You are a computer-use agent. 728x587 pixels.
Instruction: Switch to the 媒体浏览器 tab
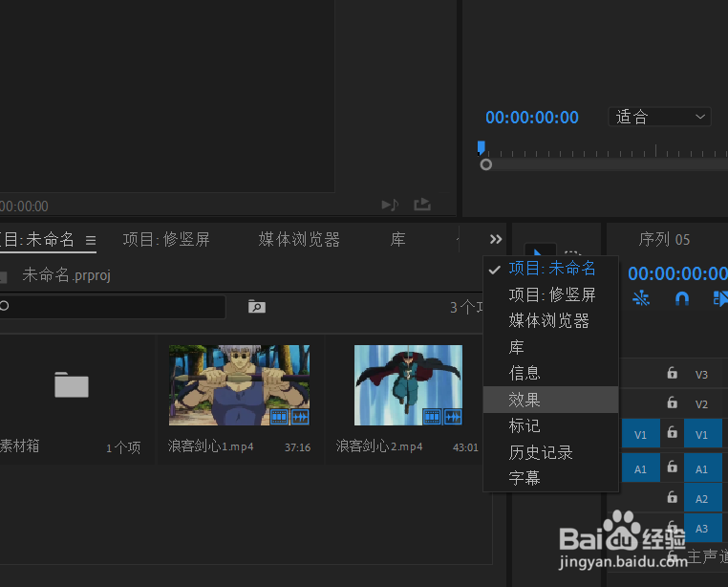299,239
